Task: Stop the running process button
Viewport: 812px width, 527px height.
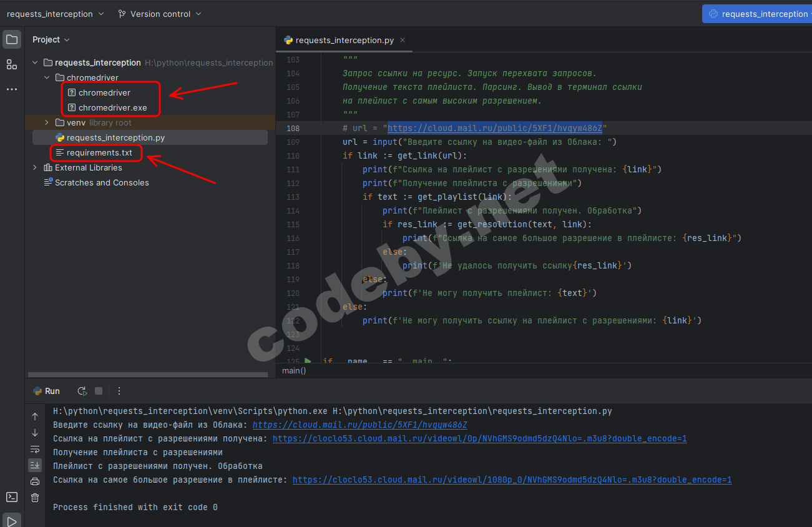Action: 99,391
